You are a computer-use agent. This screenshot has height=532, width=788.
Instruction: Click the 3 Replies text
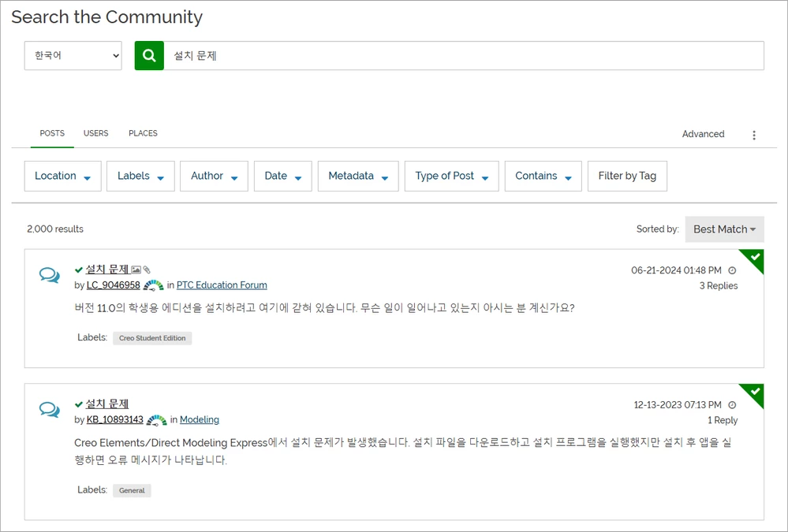tap(719, 286)
